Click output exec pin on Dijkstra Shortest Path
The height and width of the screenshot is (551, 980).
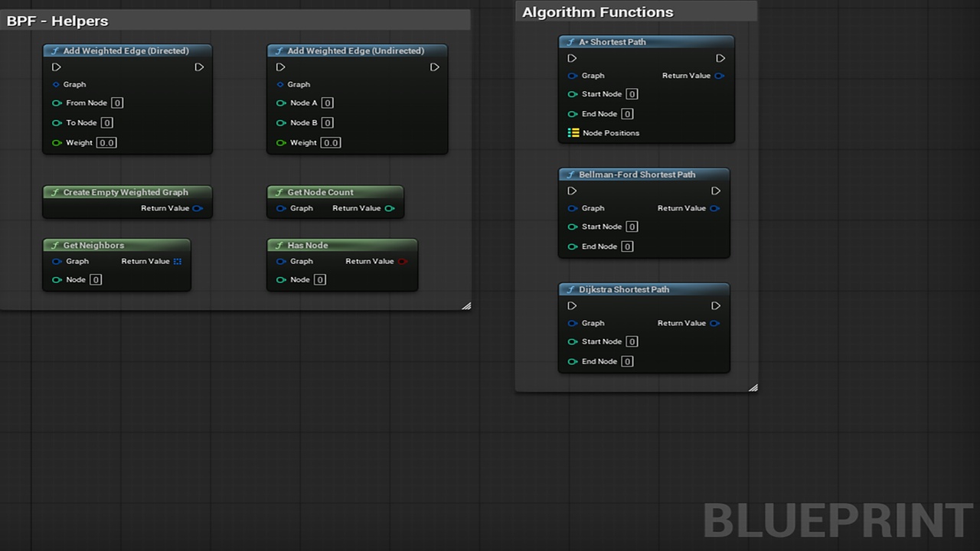tap(716, 305)
